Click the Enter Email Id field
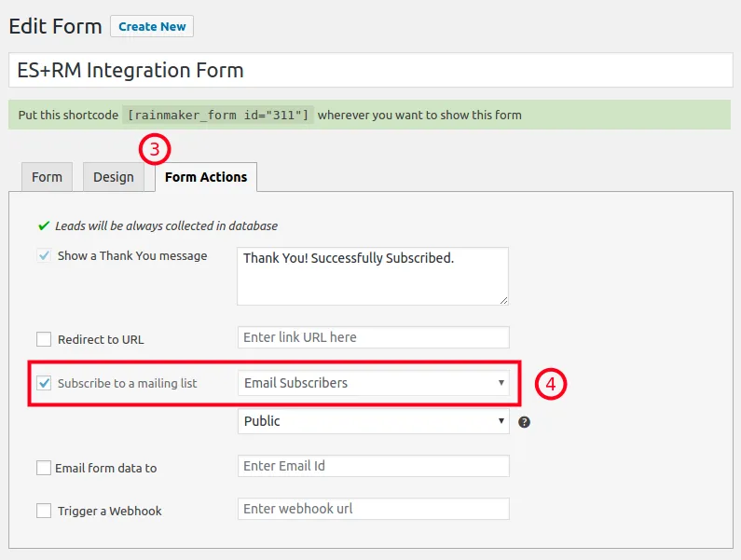The image size is (741, 560). (x=374, y=466)
